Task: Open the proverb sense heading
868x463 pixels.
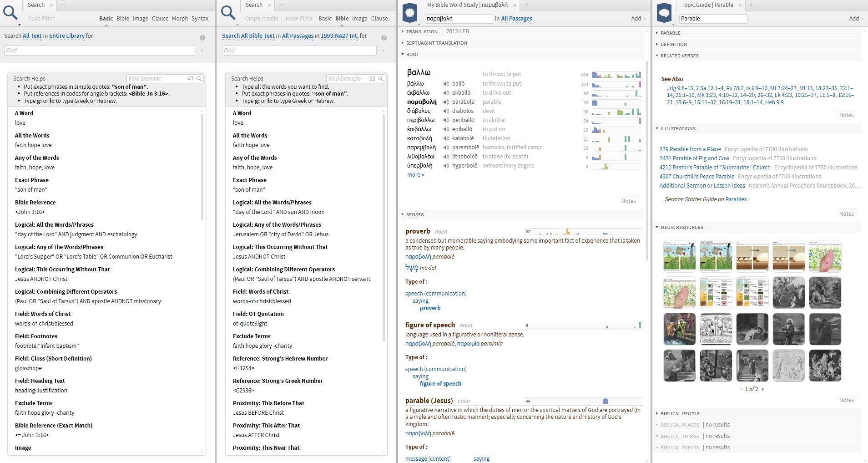Action: coord(418,231)
